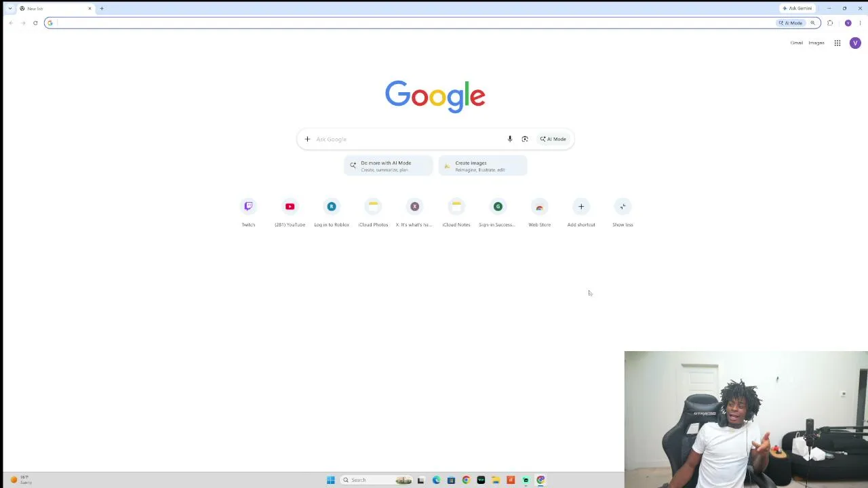Image resolution: width=868 pixels, height=488 pixels.
Task: Open the Windows Start menu
Action: pos(330,480)
